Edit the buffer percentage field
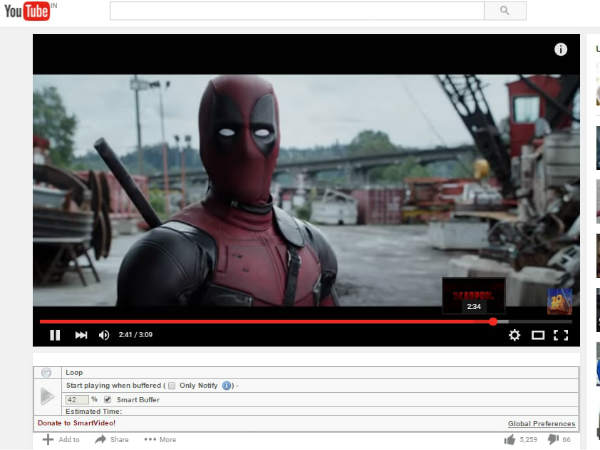 77,400
